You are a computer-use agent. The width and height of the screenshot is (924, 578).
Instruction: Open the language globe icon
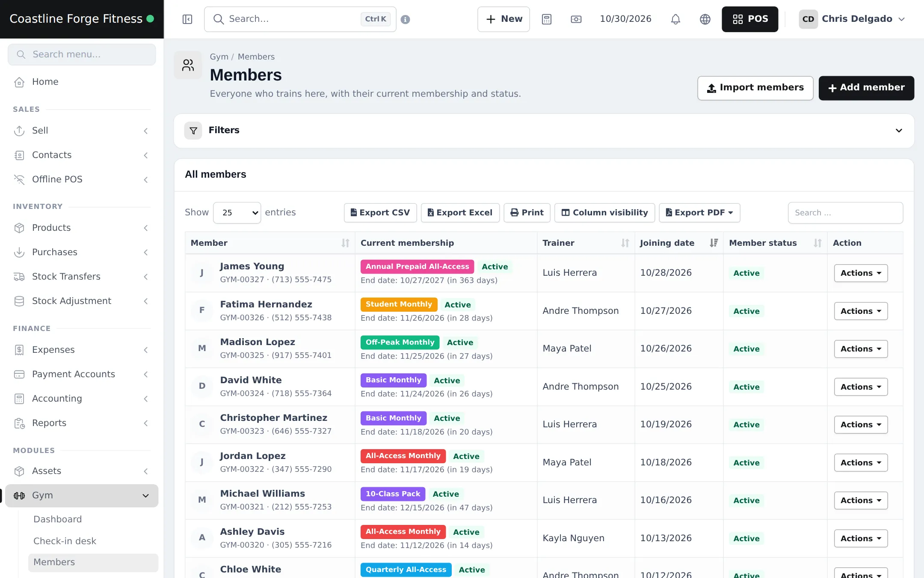pos(705,19)
